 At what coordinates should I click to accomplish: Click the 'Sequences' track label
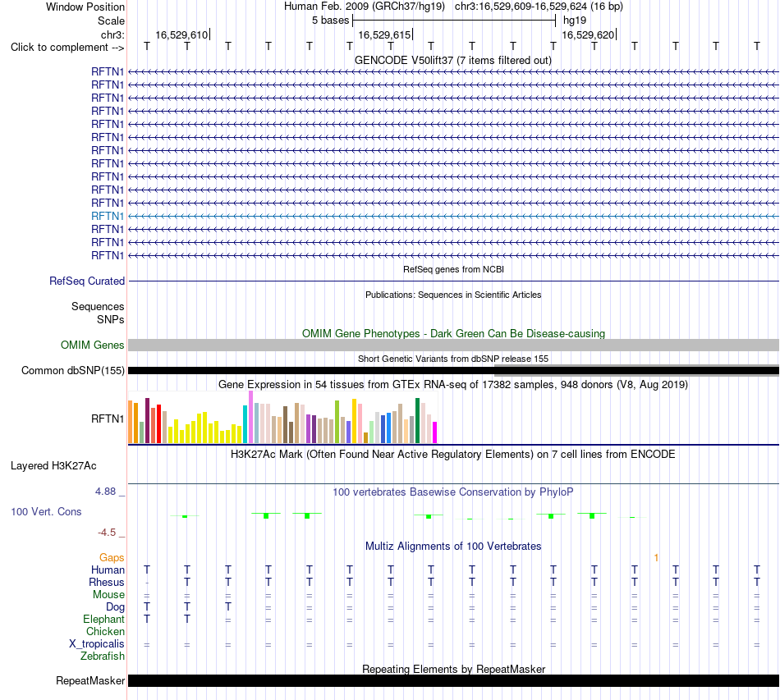tap(98, 306)
